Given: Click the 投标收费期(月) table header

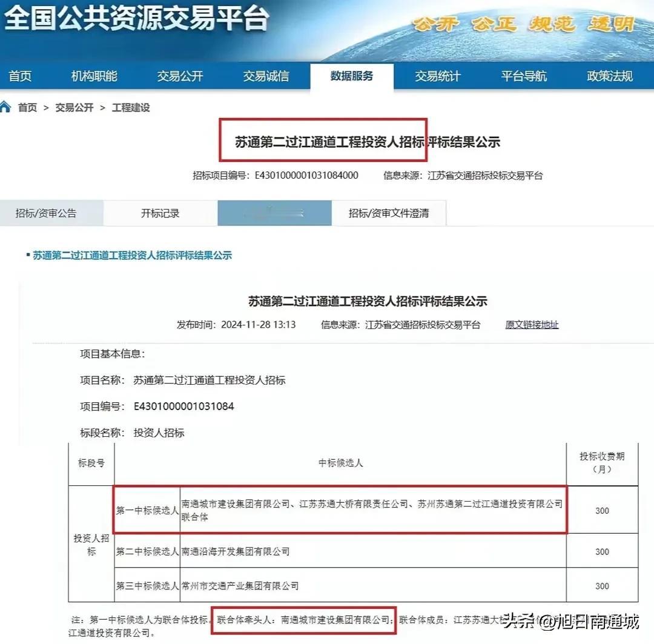Looking at the screenshot, I should (603, 463).
